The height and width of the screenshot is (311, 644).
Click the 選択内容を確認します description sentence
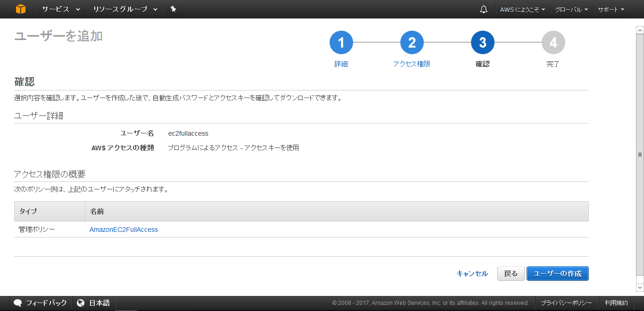tap(178, 98)
